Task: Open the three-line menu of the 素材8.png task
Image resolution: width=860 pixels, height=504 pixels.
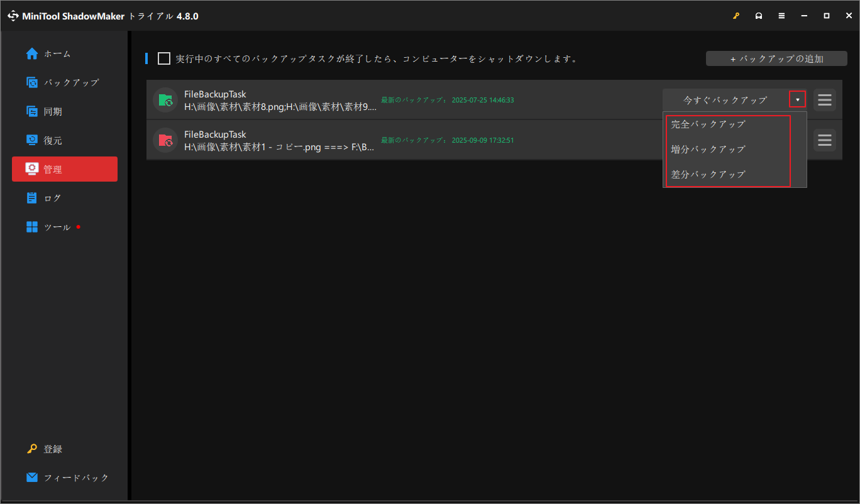Action: coord(825,99)
